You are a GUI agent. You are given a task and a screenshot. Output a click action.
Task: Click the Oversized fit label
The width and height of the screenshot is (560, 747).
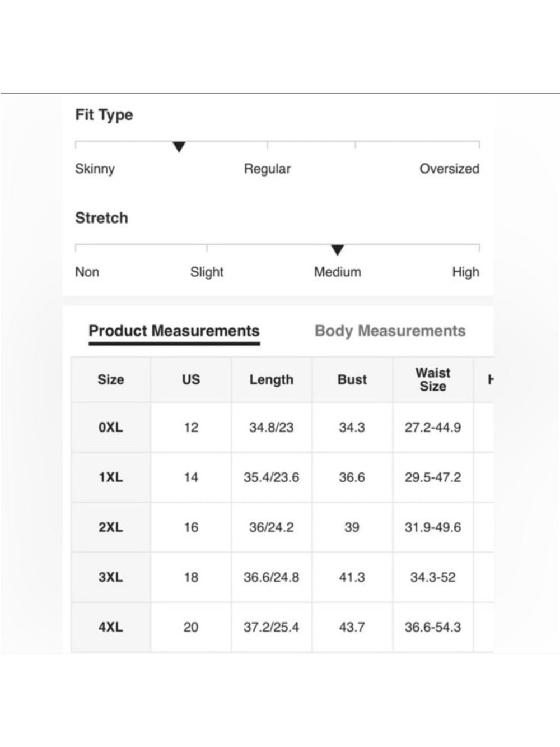point(449,169)
